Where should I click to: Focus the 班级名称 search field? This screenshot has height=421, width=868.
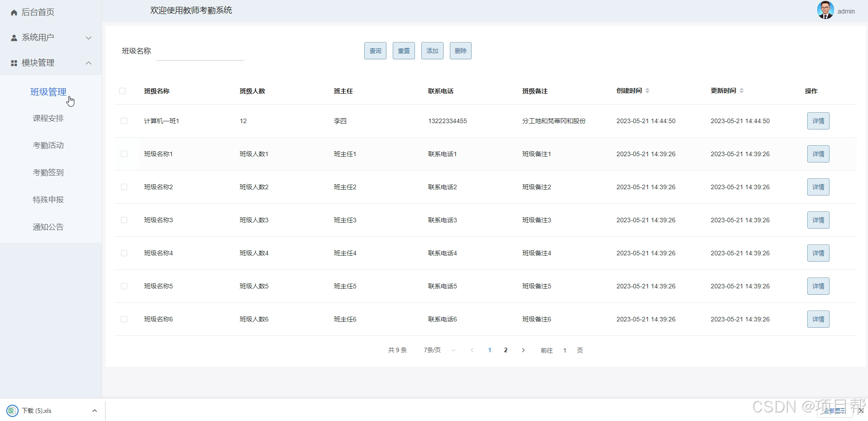pyautogui.click(x=200, y=51)
